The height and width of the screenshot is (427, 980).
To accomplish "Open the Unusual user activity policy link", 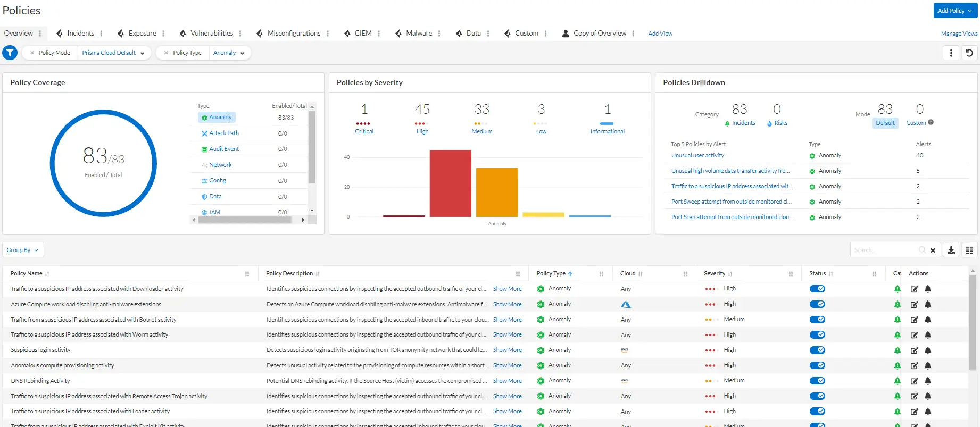I will (x=697, y=156).
